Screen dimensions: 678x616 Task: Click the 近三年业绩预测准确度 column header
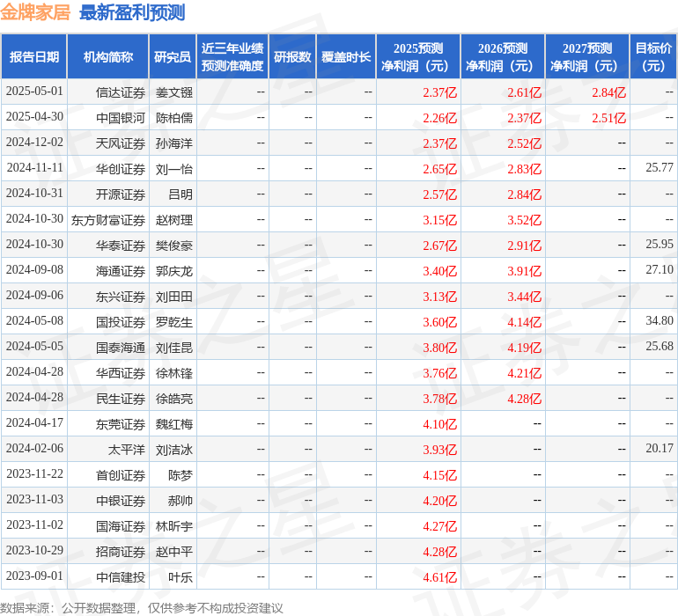click(x=232, y=56)
